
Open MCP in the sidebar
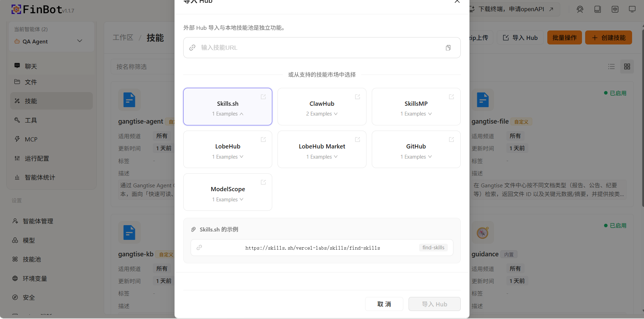tap(52, 139)
